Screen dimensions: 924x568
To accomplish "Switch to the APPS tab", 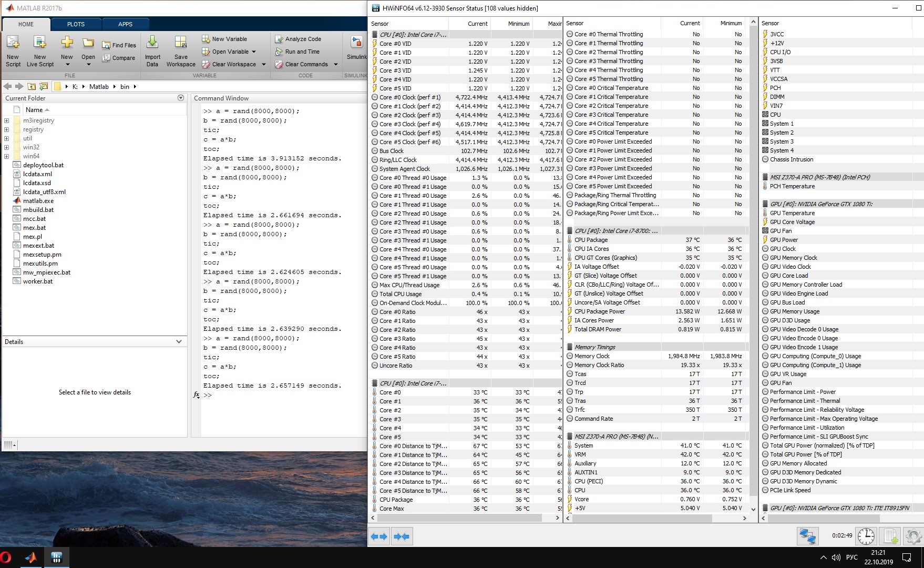I will (x=125, y=24).
